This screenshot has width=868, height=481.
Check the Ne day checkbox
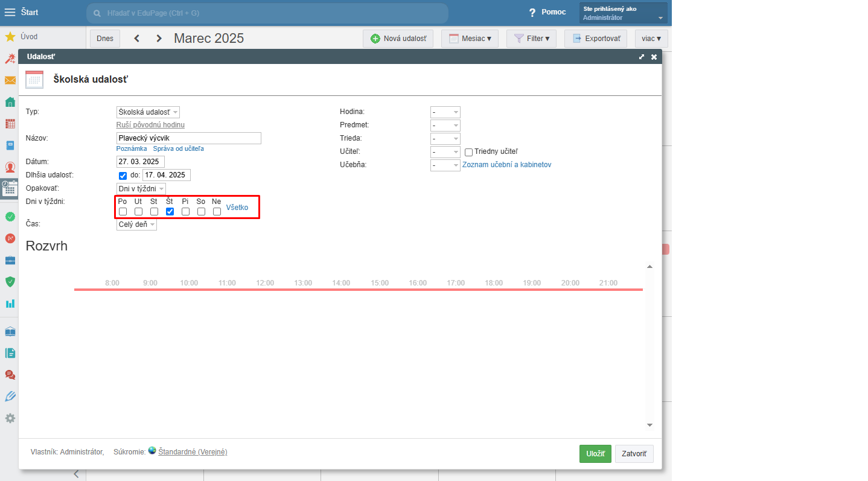[217, 211]
